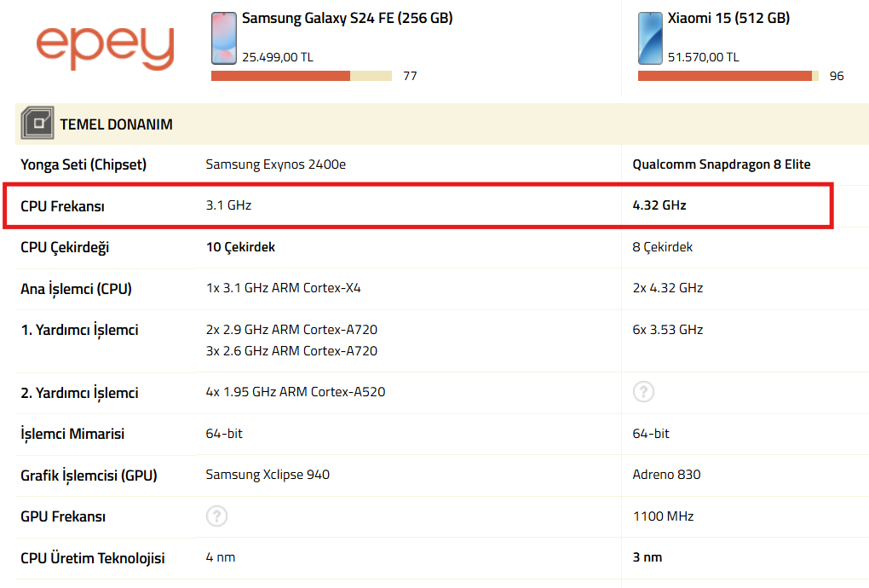
Task: Select the 4.32 GHz CPU frequency value
Action: [x=659, y=205]
